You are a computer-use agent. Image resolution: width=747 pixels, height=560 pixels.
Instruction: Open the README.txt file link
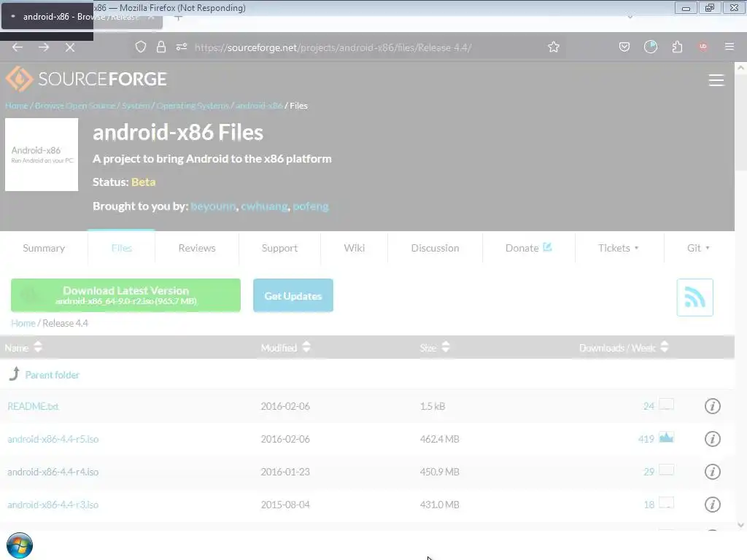pyautogui.click(x=33, y=406)
